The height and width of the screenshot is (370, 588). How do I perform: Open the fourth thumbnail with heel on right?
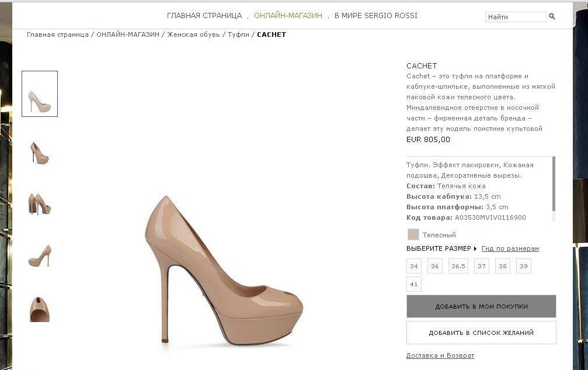[40, 255]
